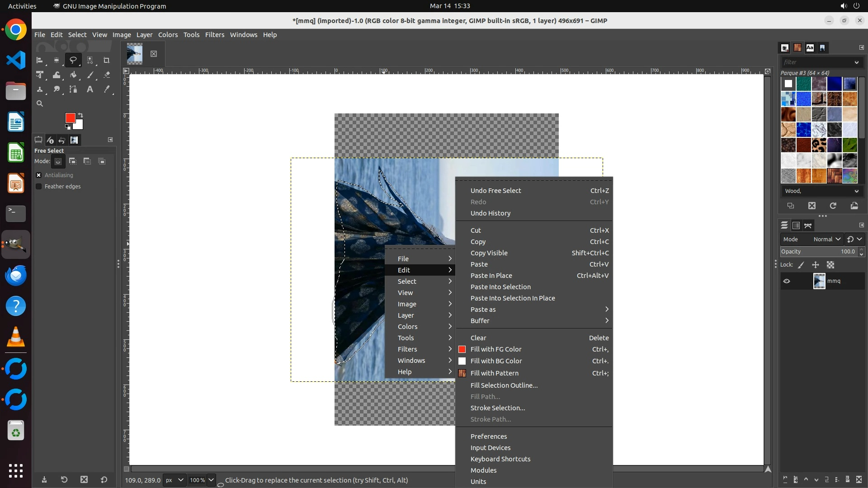Enable the Feather edges checkbox
Viewport: 868px width, 488px height.
[x=39, y=187]
